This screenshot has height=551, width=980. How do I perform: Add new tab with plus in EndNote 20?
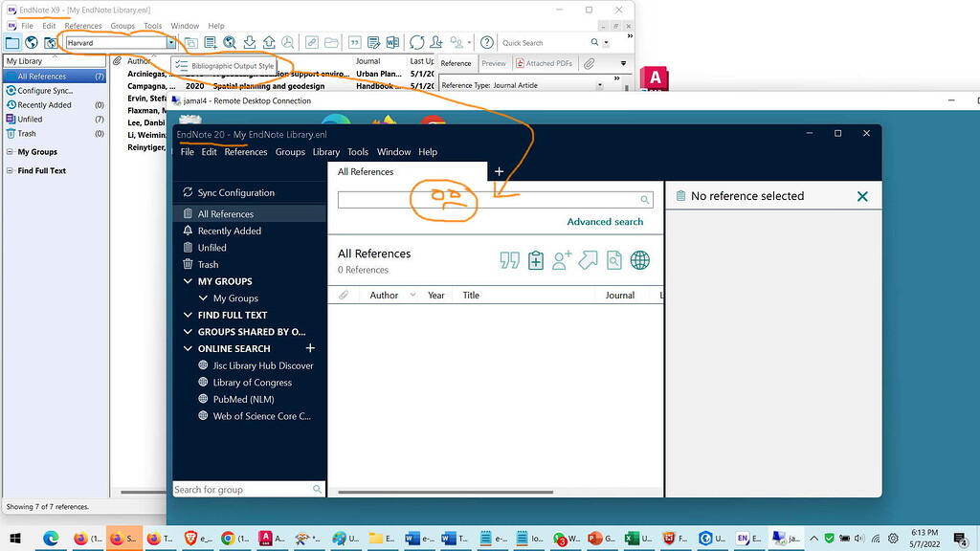(499, 171)
